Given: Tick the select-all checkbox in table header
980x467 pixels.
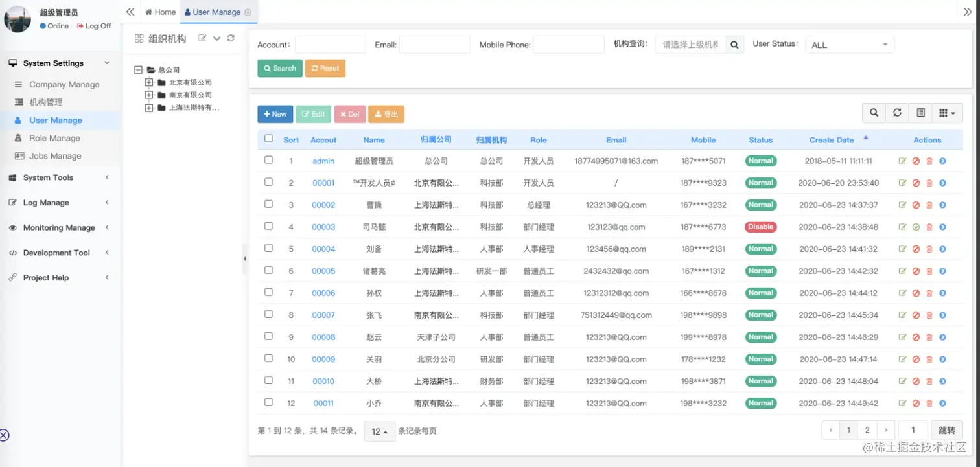Looking at the screenshot, I should [268, 139].
